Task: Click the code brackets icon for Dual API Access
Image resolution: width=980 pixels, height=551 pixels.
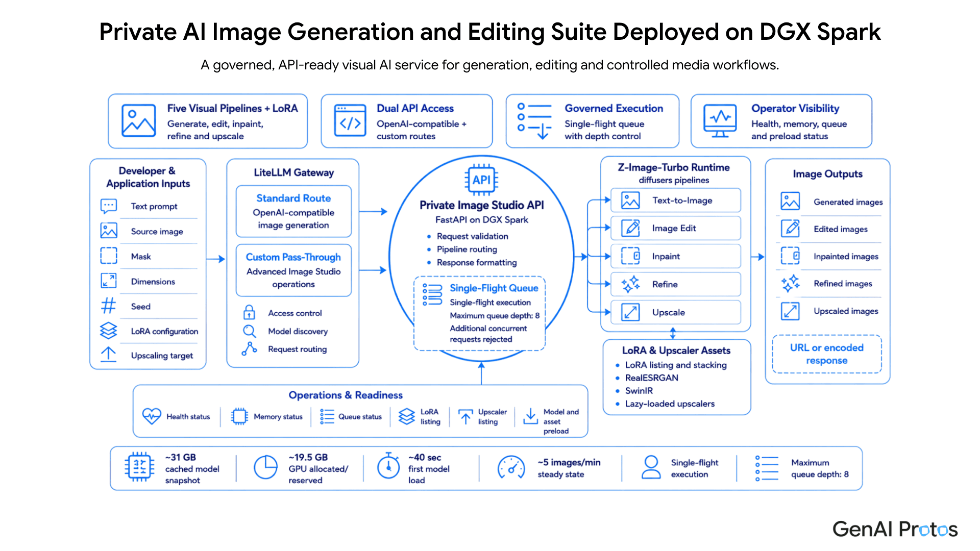Action: coord(350,121)
